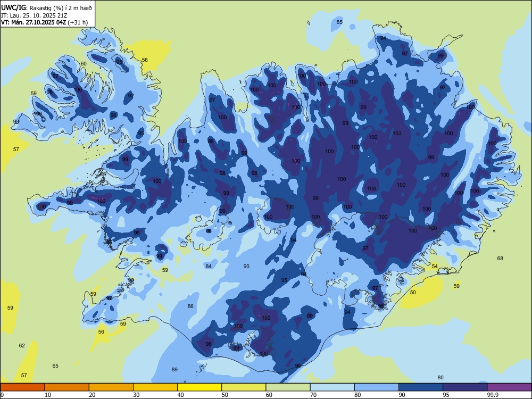
Task: Click the 'Rakastig (%) í 2 m hæð' label
Action: 61,7
